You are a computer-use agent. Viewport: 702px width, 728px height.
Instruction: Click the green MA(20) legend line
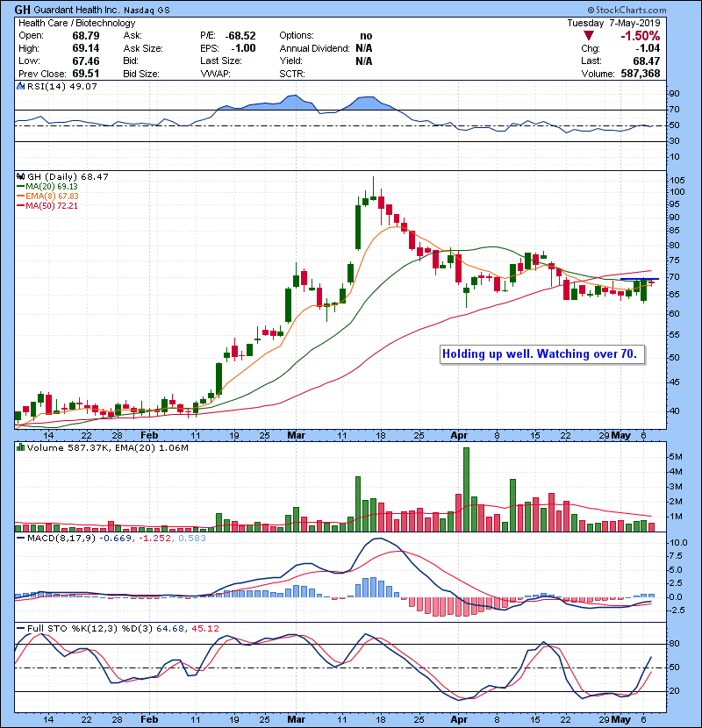point(21,187)
